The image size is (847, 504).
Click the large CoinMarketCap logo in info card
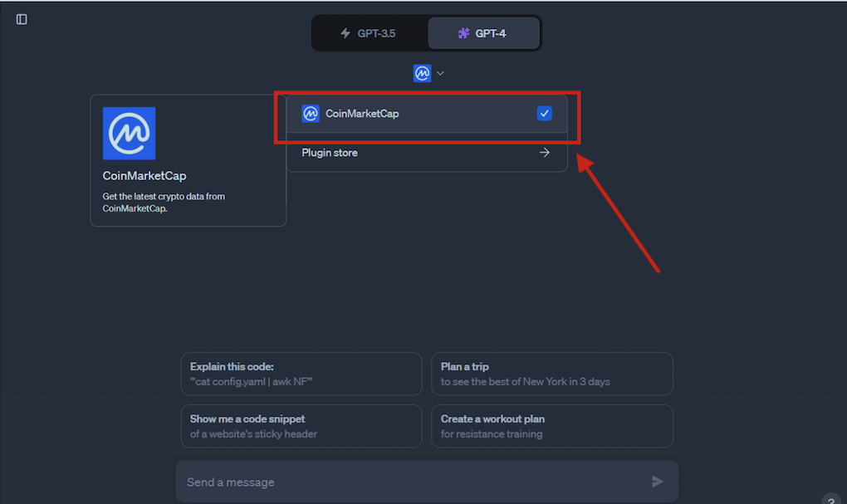(x=129, y=134)
